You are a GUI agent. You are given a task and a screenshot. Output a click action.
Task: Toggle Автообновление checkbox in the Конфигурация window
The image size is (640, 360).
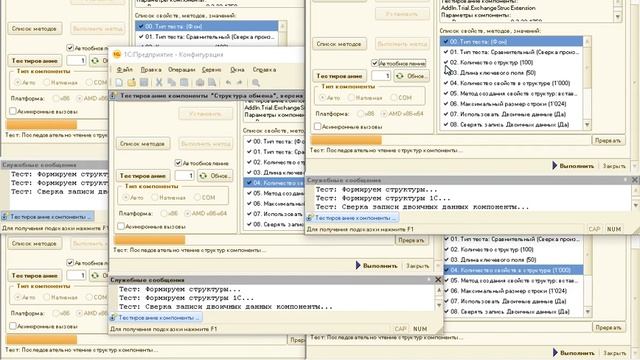point(178,163)
